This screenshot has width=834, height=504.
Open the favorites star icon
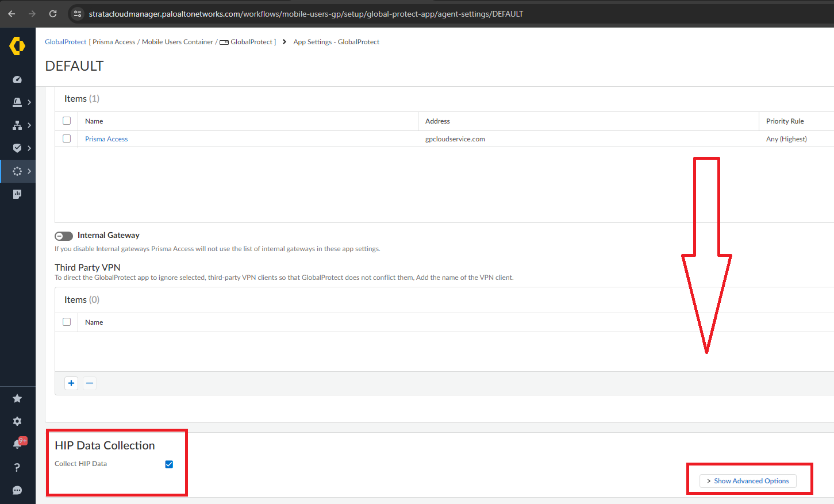17,398
